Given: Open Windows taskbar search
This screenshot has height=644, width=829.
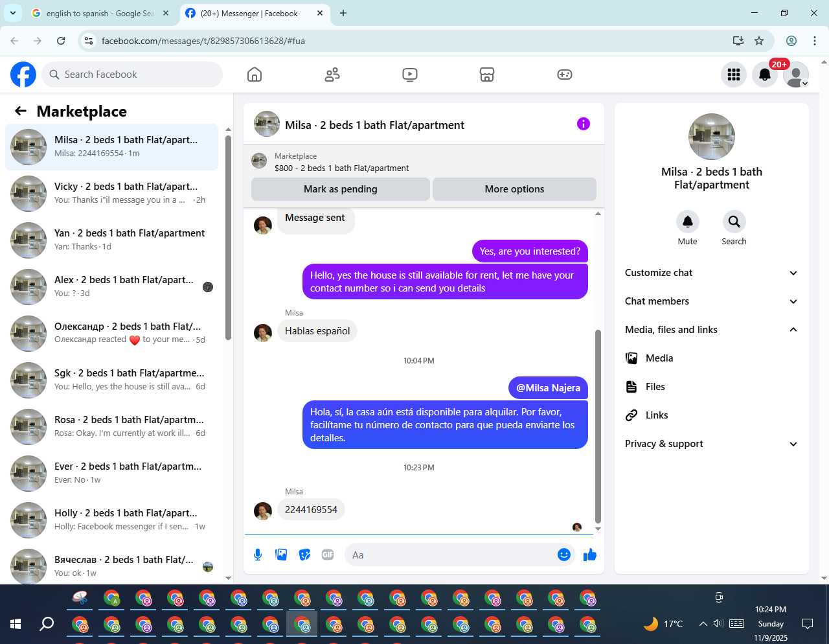Looking at the screenshot, I should (x=47, y=624).
